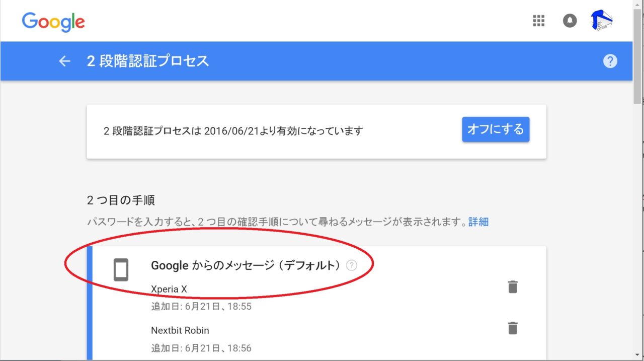Go back using the header arrow
The image size is (644, 361).
point(64,61)
